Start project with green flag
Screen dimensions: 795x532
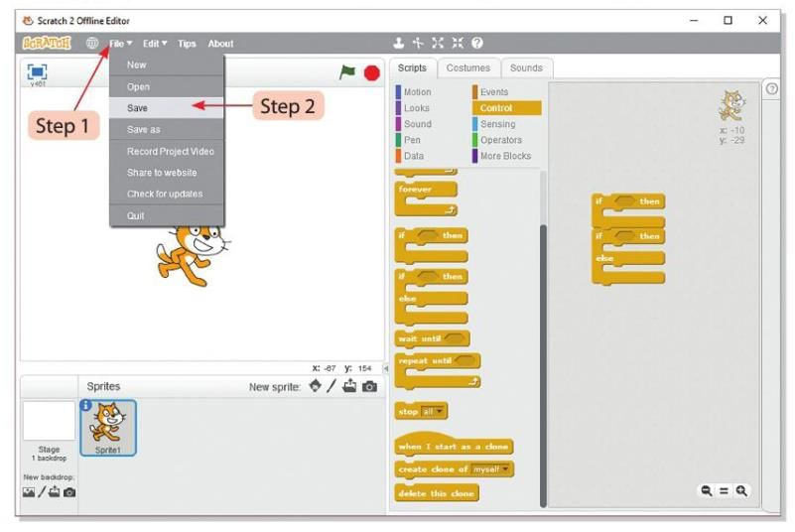[347, 72]
